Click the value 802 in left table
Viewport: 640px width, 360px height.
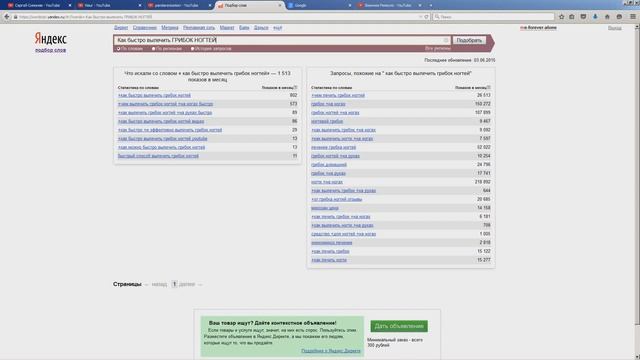click(293, 95)
